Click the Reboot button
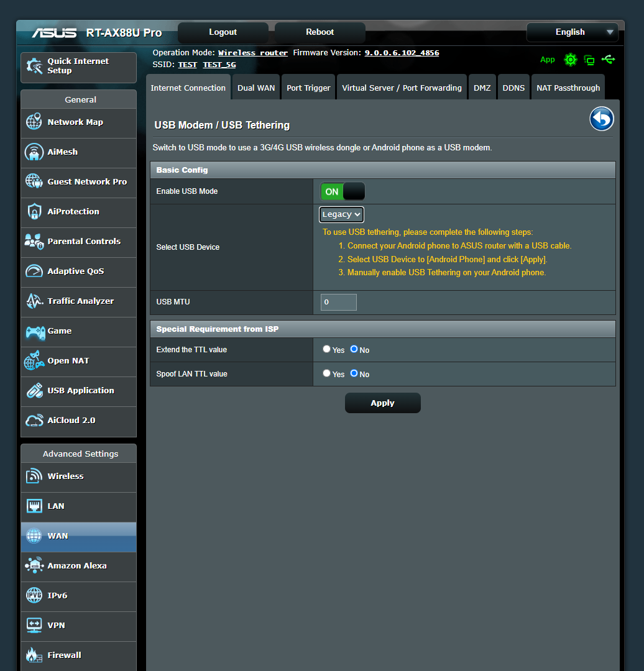 pyautogui.click(x=320, y=32)
